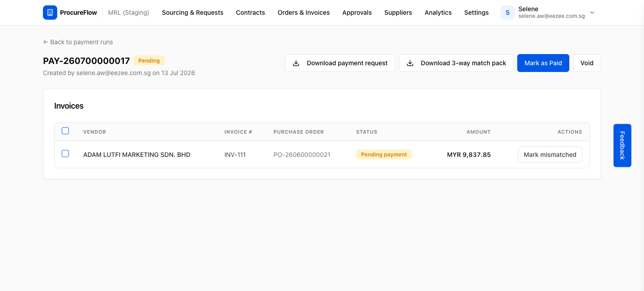The width and height of the screenshot is (644, 291).
Task: Click the STATUS column header
Action: 367,132
